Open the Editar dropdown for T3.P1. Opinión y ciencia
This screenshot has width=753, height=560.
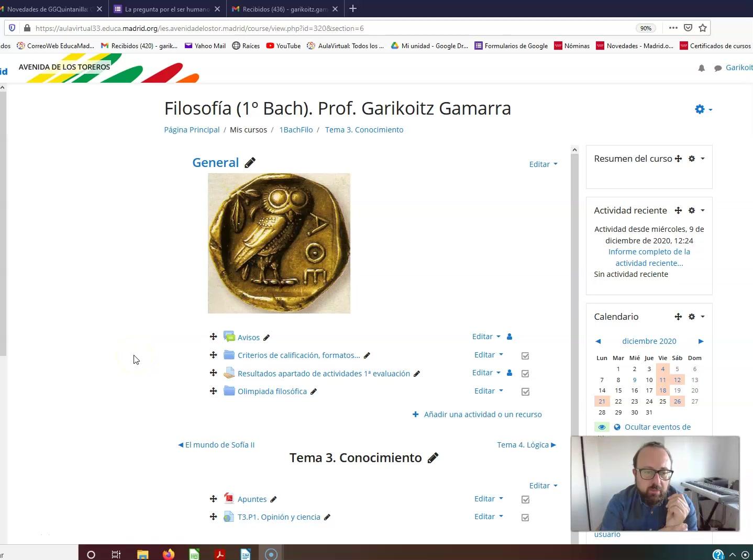point(489,517)
